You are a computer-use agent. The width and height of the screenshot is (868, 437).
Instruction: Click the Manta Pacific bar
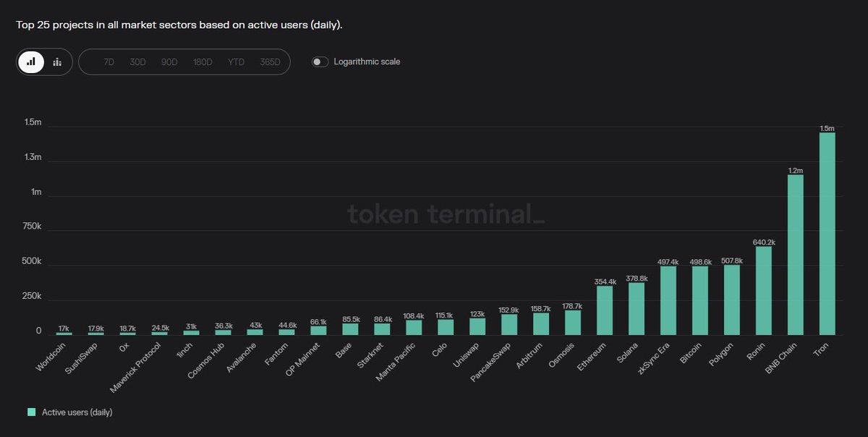click(413, 328)
